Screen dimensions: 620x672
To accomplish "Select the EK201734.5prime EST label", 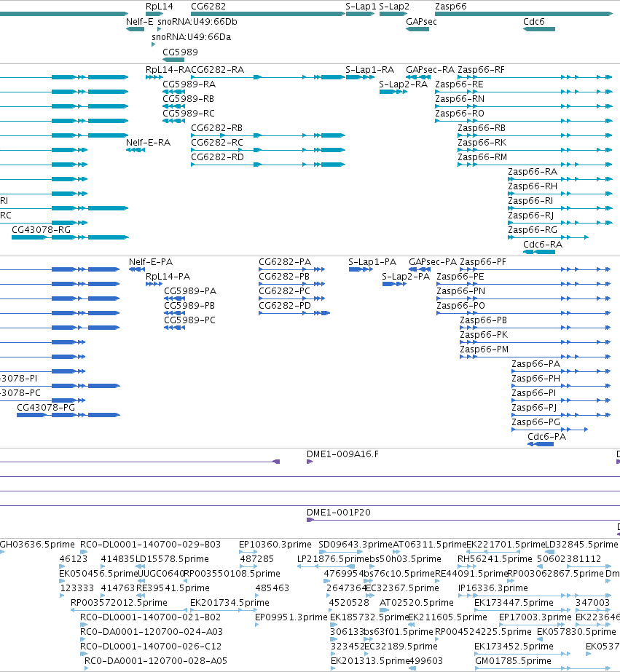I will pyautogui.click(x=229, y=603).
